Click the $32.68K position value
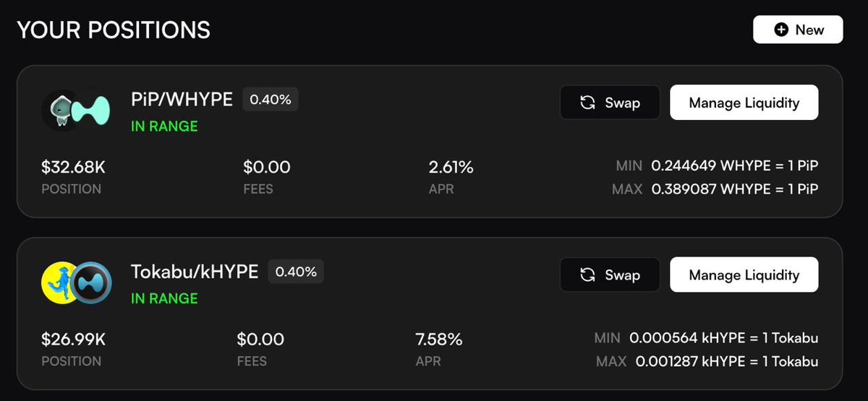Screen dimensions: 868x401 pyautogui.click(x=73, y=168)
